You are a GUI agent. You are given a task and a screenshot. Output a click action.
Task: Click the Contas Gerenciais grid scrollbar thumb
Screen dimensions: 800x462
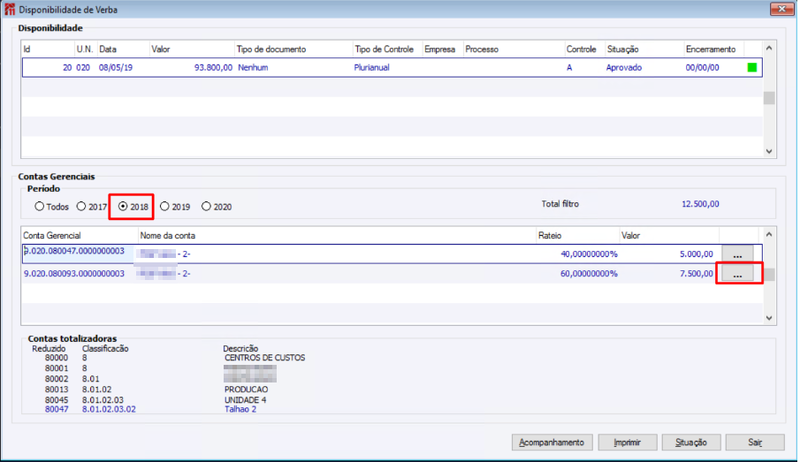point(769,274)
